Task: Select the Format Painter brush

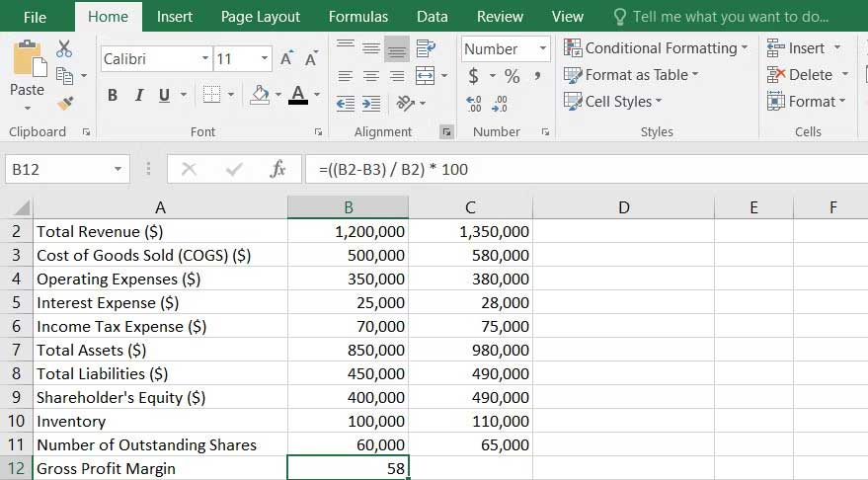Action: (65, 102)
